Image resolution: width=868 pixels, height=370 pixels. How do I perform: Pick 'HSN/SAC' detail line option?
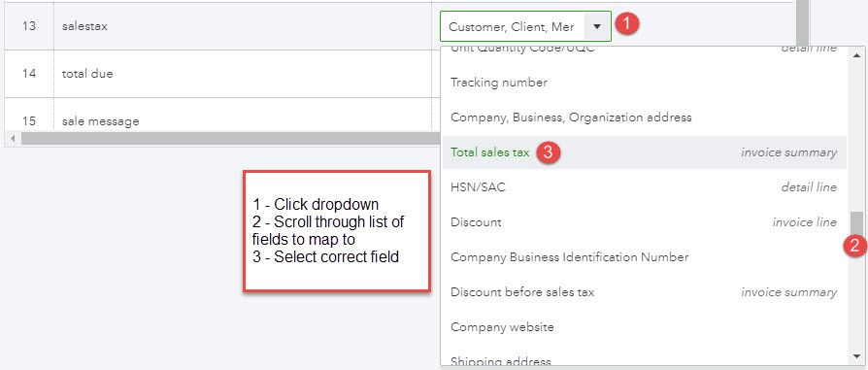coord(645,187)
